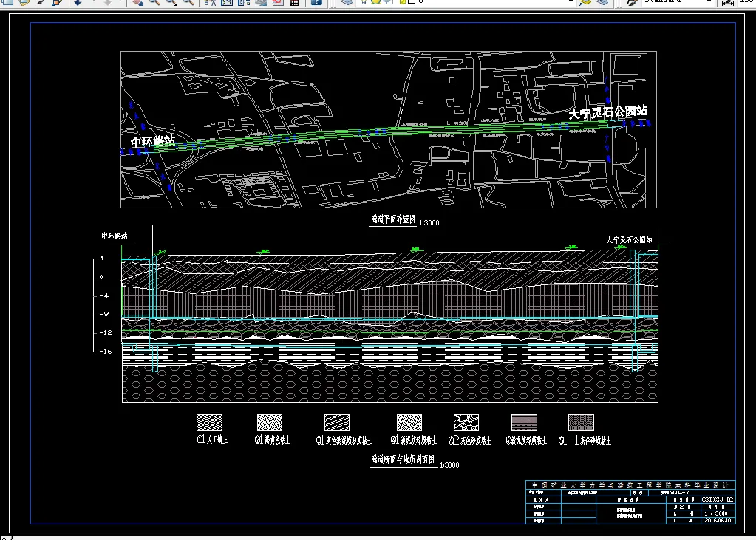Select the 中环路站 label above the section view
This screenshot has width=756, height=540.
[x=115, y=236]
